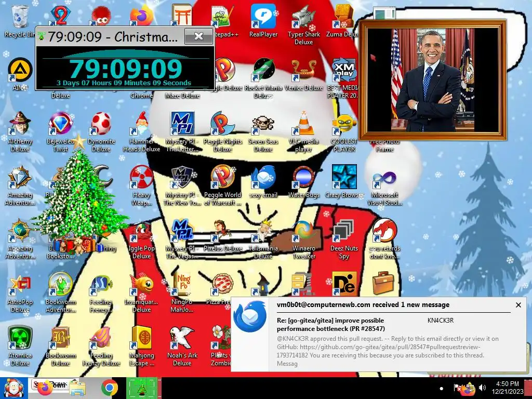Launch Peggle Nights Deluxe

click(222, 131)
